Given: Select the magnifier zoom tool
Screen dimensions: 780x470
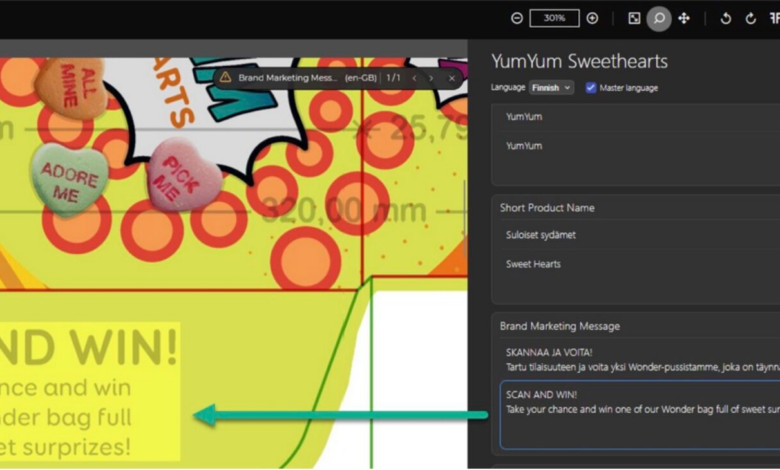Looking at the screenshot, I should click(x=659, y=18).
